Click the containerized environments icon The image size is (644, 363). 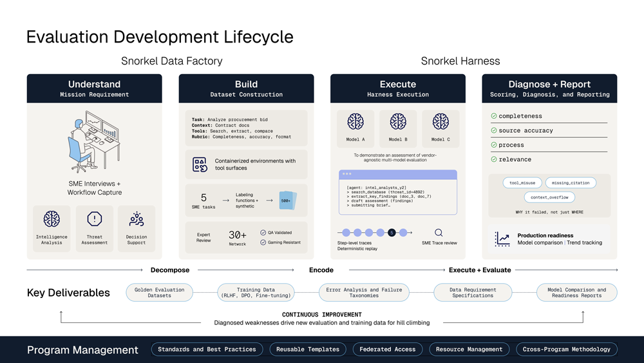point(200,164)
